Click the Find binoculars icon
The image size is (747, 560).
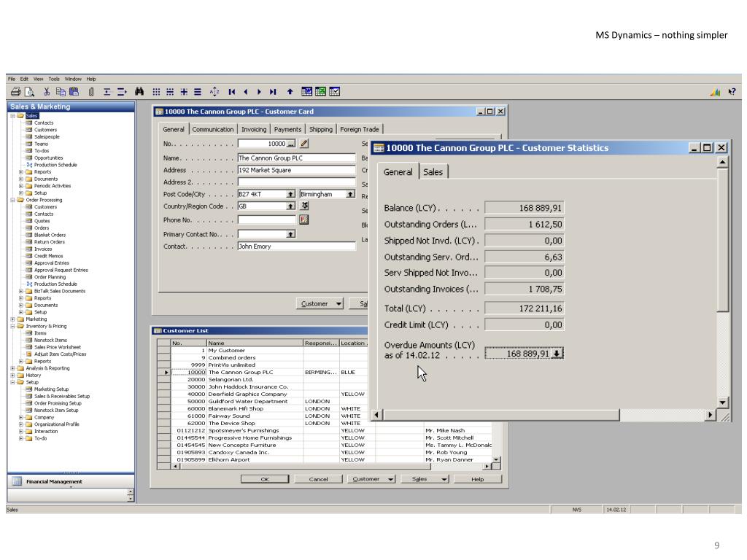(139, 92)
